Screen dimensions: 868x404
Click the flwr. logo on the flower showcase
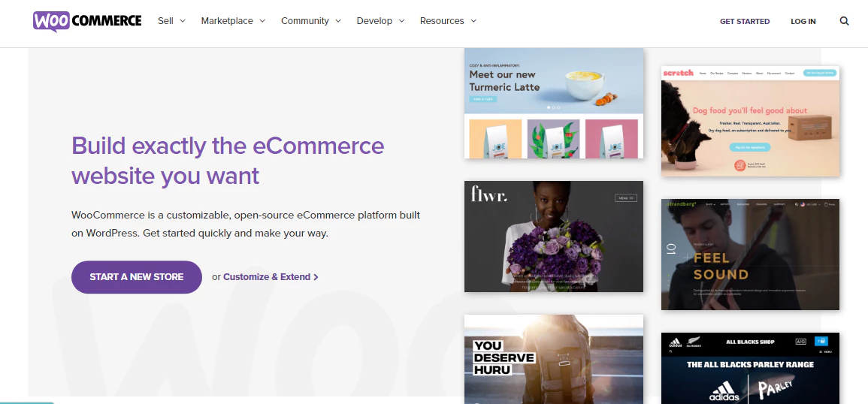pos(488,194)
